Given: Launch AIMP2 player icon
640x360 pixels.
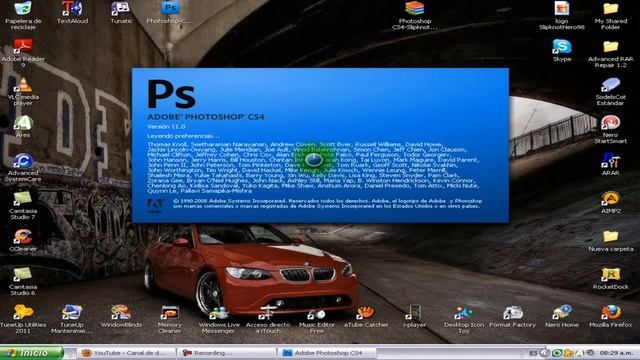Looking at the screenshot, I should 611,199.
